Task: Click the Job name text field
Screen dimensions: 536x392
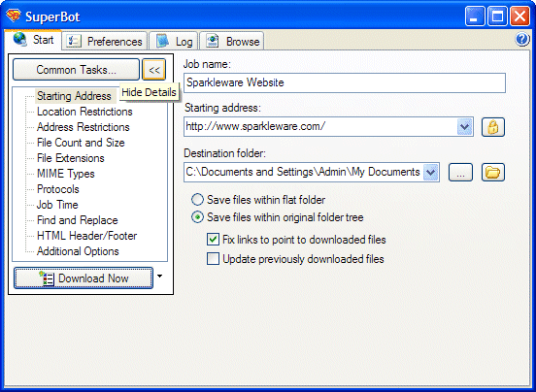Action: tap(345, 82)
